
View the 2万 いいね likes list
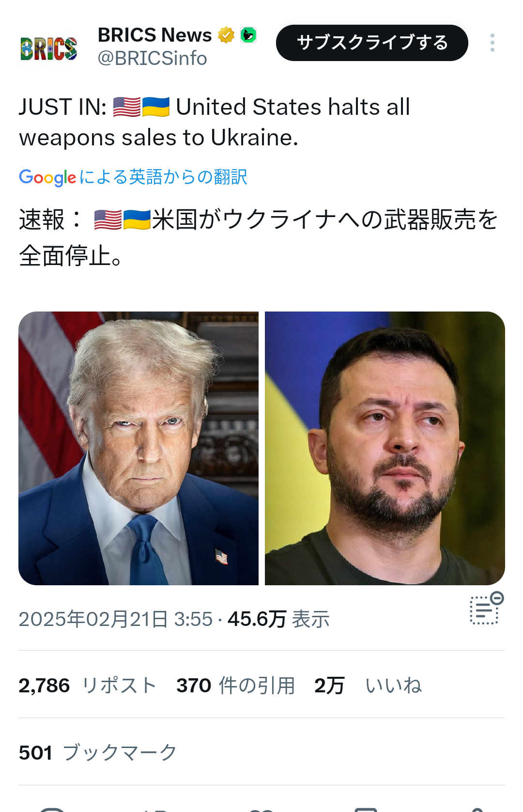pos(368,686)
